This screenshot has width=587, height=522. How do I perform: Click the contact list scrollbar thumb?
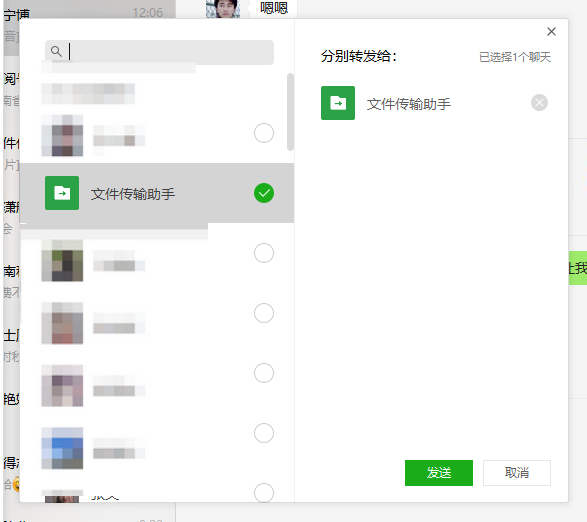pos(290,112)
